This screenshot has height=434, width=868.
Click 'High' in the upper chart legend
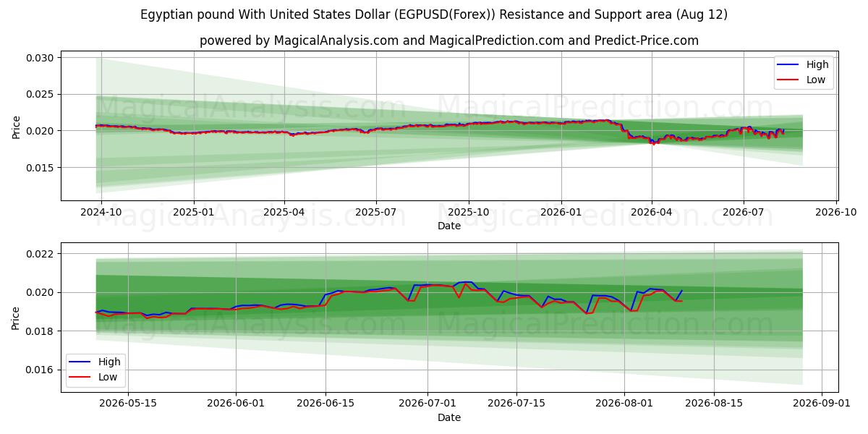tap(817, 64)
